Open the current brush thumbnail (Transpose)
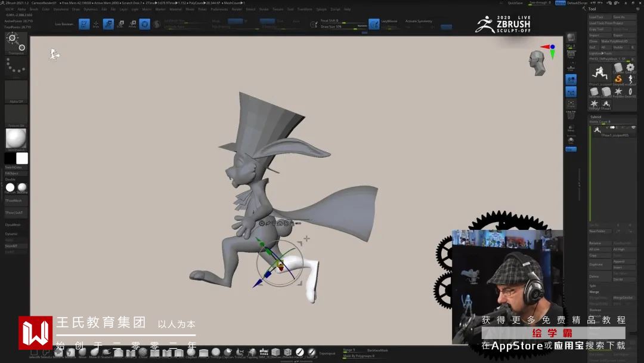 [16, 43]
